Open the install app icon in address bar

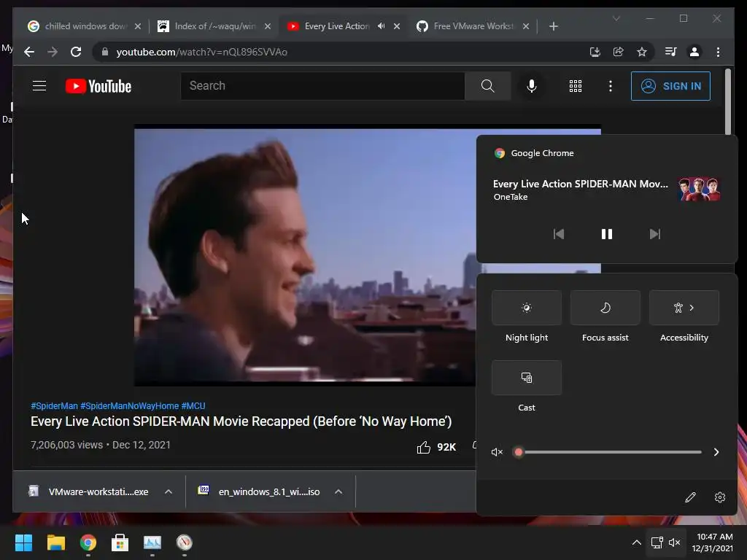tap(595, 52)
